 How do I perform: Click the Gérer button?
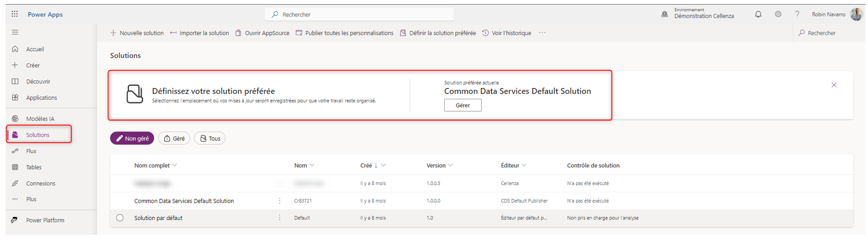click(463, 105)
